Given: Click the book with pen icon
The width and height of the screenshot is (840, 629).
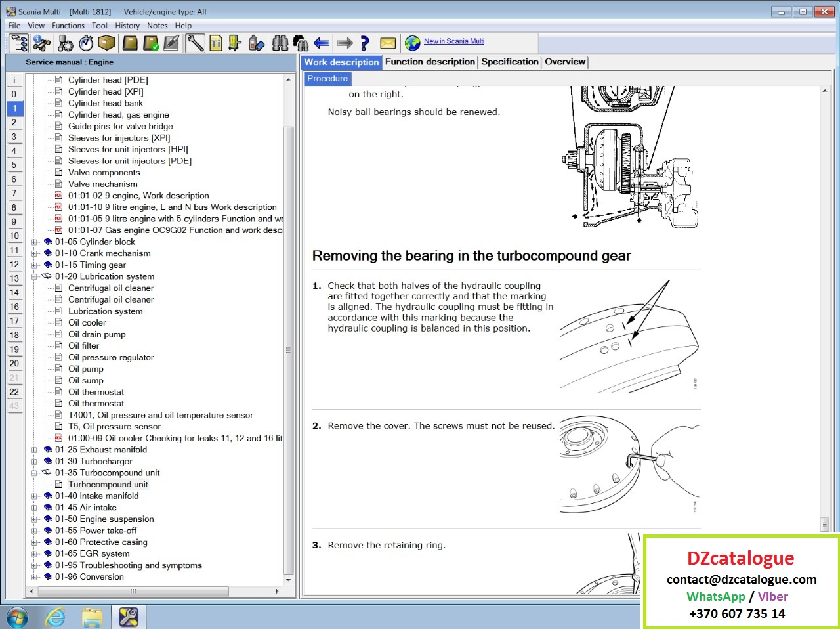Looking at the screenshot, I should point(171,43).
